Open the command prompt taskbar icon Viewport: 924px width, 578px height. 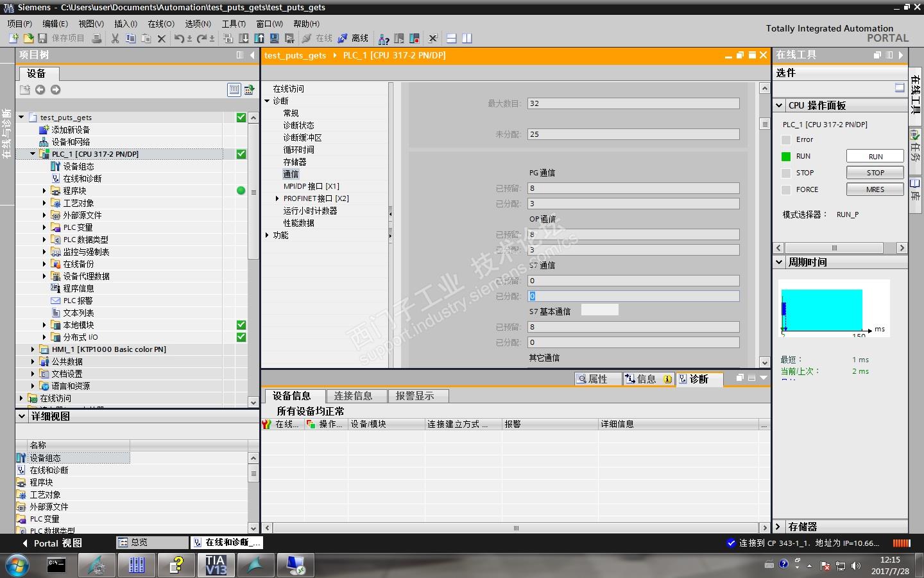point(56,565)
